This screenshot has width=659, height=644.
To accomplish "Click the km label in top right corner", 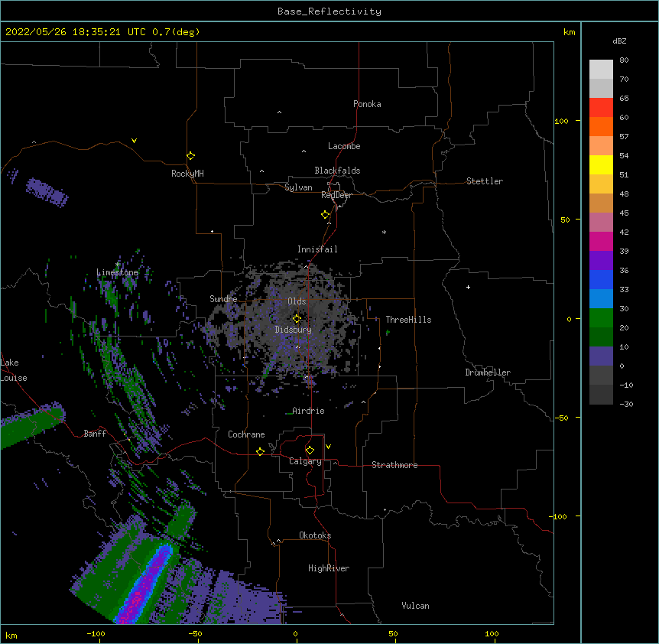I will (569, 32).
